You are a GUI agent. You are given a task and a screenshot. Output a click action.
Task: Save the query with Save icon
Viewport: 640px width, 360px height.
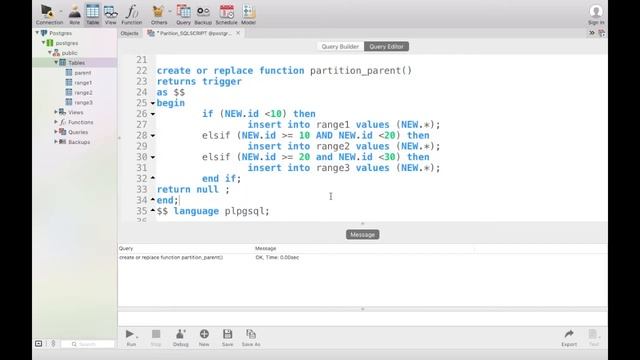click(x=227, y=334)
